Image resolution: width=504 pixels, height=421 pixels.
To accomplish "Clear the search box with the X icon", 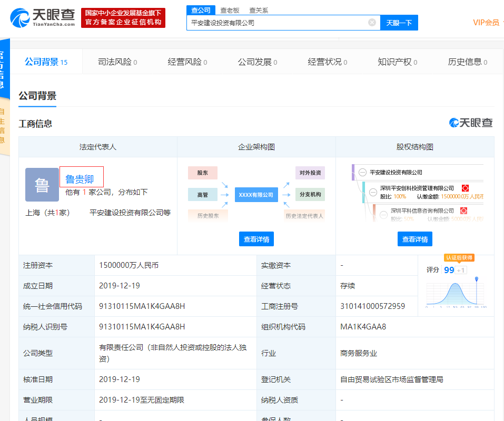I will (x=372, y=23).
